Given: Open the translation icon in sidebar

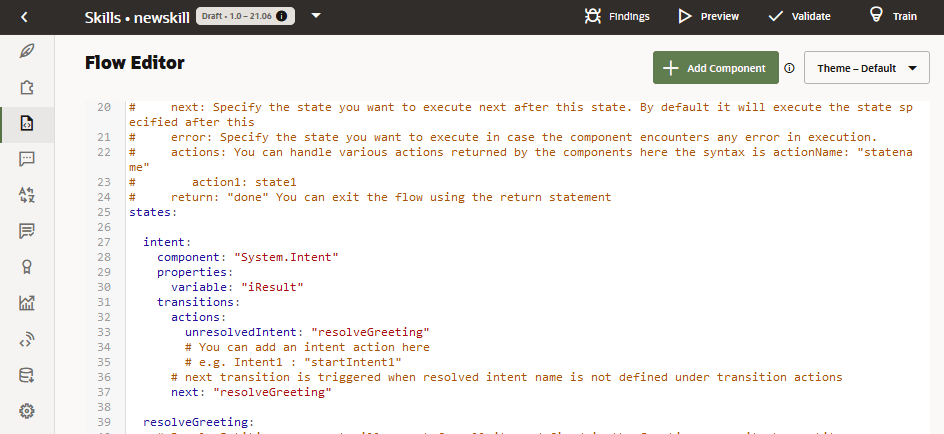Looking at the screenshot, I should 27,195.
